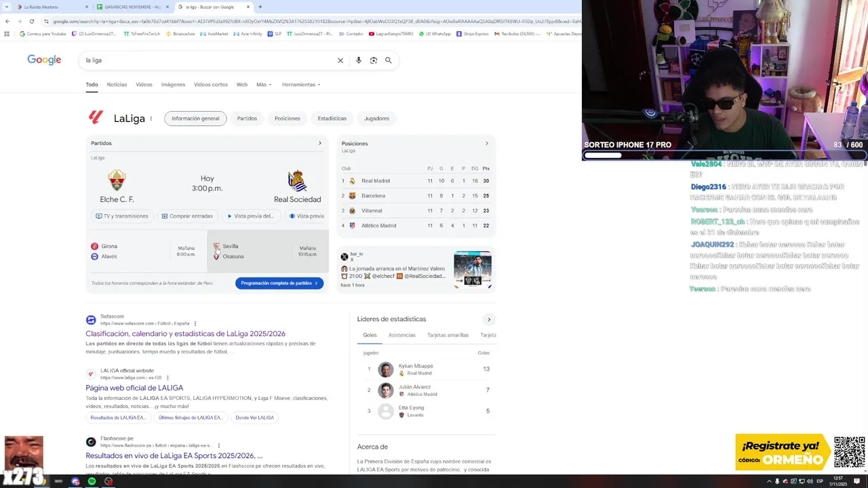This screenshot has width=868, height=488.
Task: Open the Spotify taskbar icon
Action: 92,481
